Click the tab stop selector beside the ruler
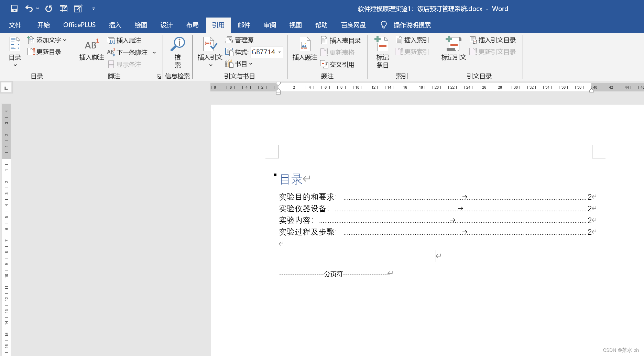Screen dimensions: 644x356 [6, 88]
